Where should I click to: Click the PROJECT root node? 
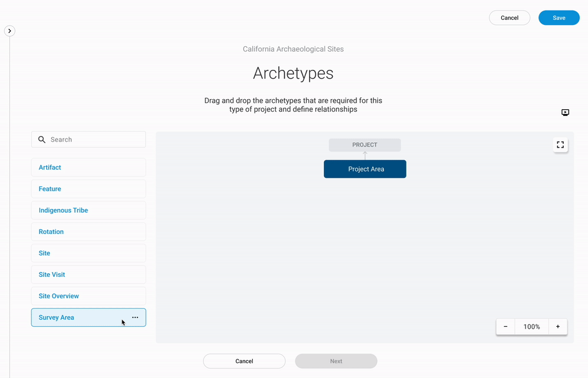[x=365, y=145]
